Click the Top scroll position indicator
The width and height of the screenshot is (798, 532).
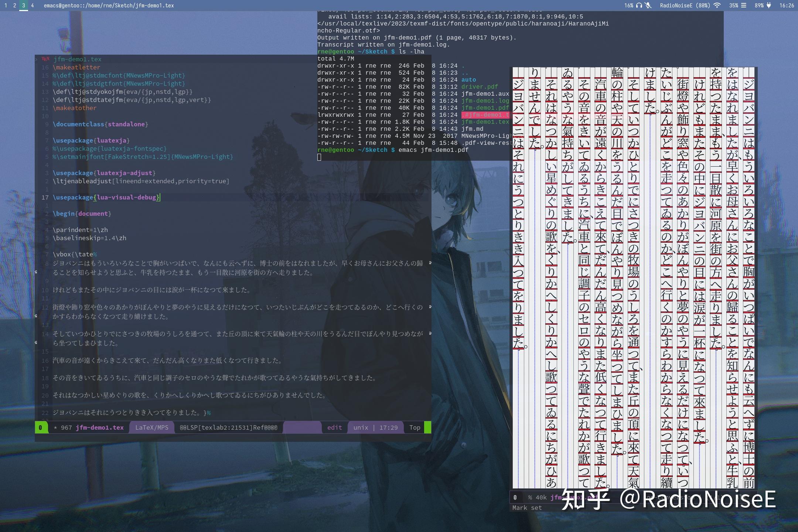pyautogui.click(x=415, y=427)
